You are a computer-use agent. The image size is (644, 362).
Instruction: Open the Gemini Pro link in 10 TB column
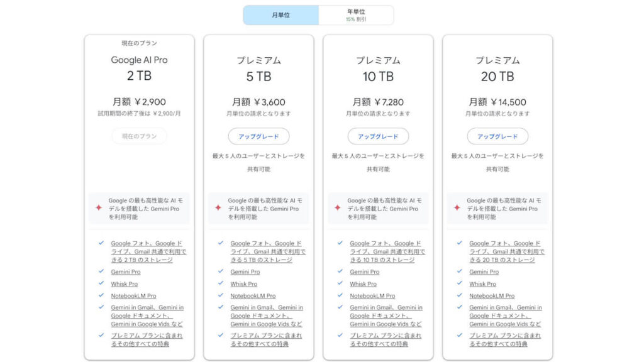364,271
